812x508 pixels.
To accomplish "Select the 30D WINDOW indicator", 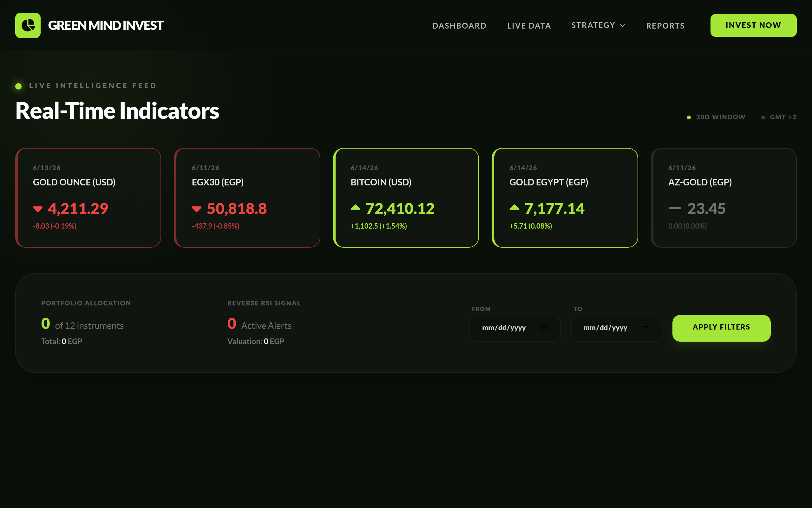I will point(716,117).
